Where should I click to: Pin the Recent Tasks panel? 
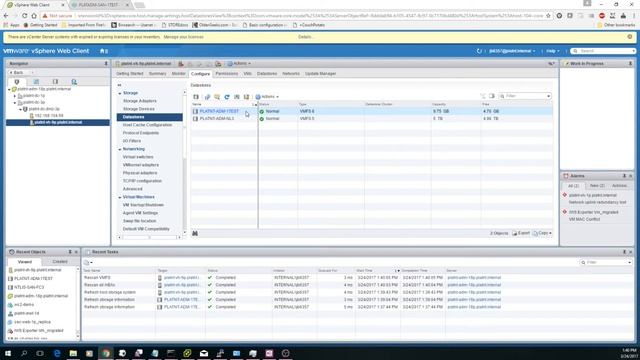[x=624, y=252]
